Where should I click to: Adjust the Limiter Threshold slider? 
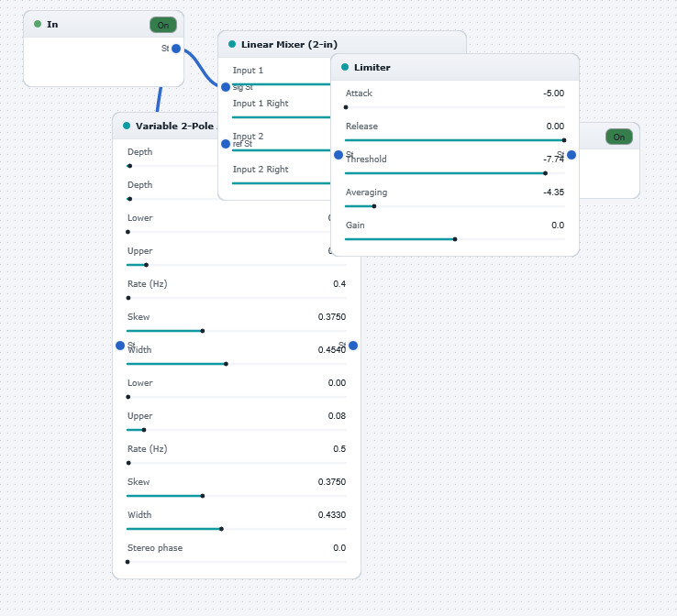[x=455, y=173]
